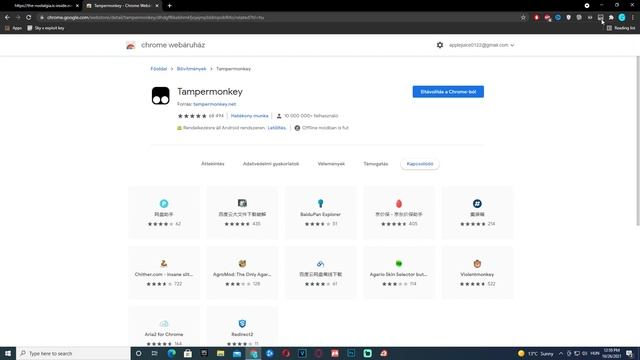Image resolution: width=640 pixels, height=360 pixels.
Task: Open File Explorer from taskbar
Action: [220, 353]
